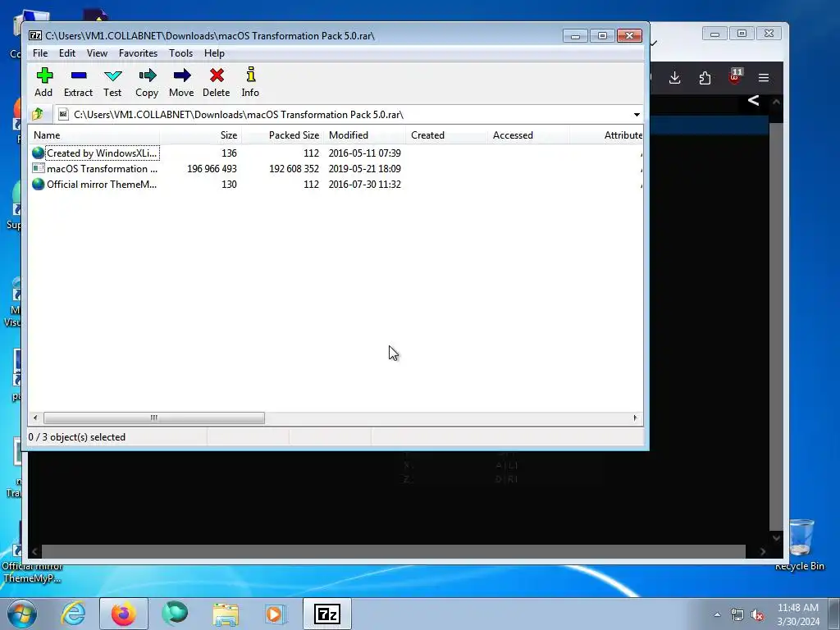Open the Firefox hamburger menu
This screenshot has width=840, height=630.
pyautogui.click(x=764, y=78)
